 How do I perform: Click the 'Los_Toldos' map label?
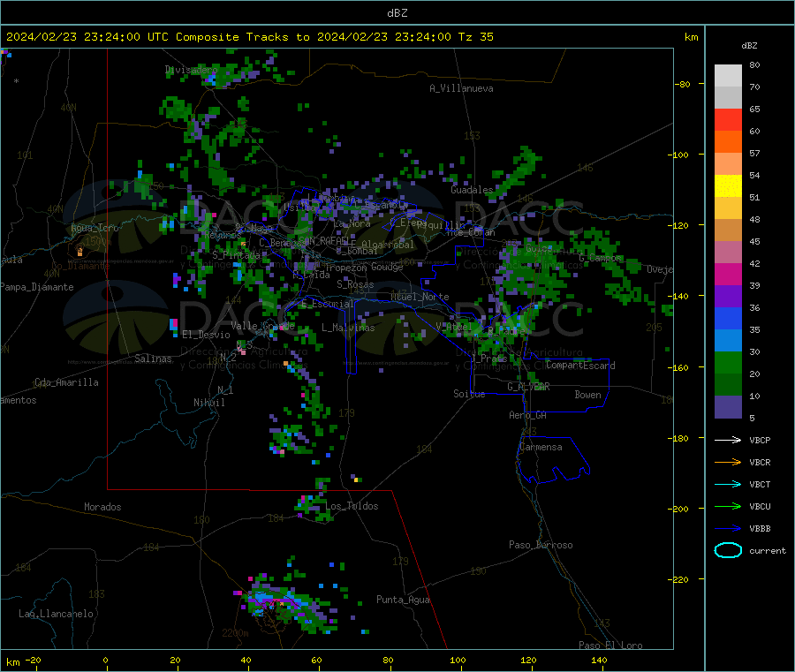coord(352,506)
